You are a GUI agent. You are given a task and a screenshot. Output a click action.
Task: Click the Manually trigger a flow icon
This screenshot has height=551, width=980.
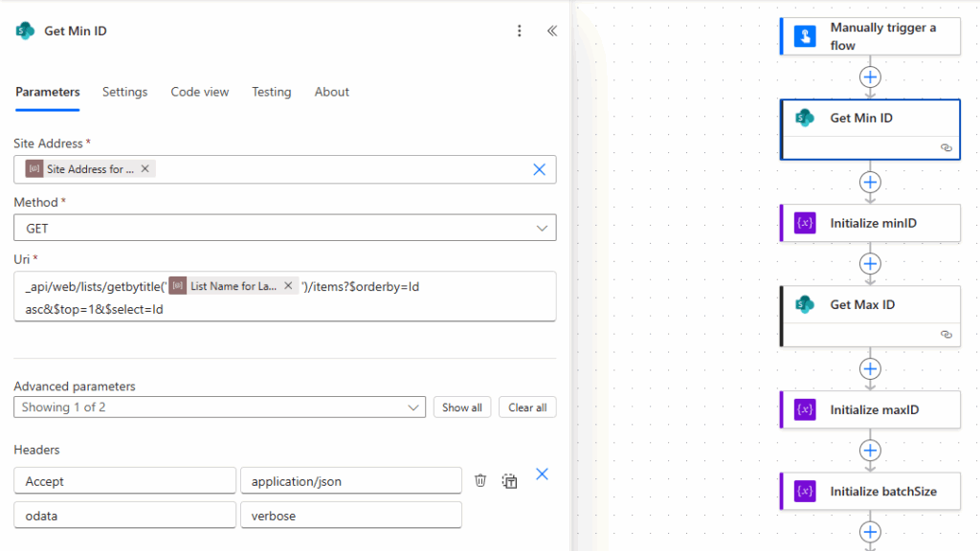(805, 36)
